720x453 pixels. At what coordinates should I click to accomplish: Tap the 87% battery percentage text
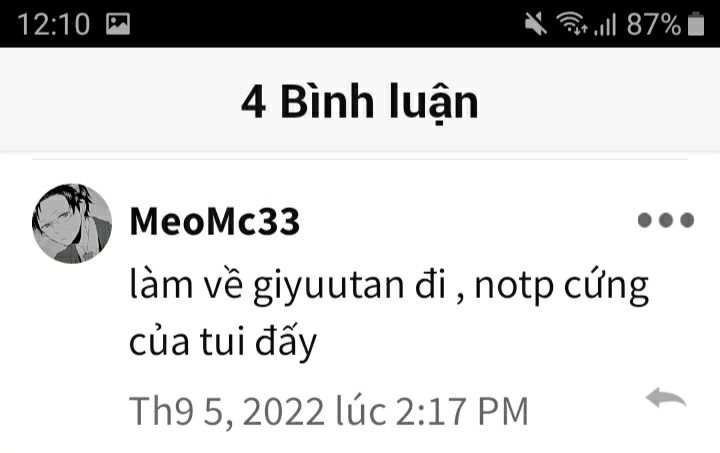tap(654, 24)
